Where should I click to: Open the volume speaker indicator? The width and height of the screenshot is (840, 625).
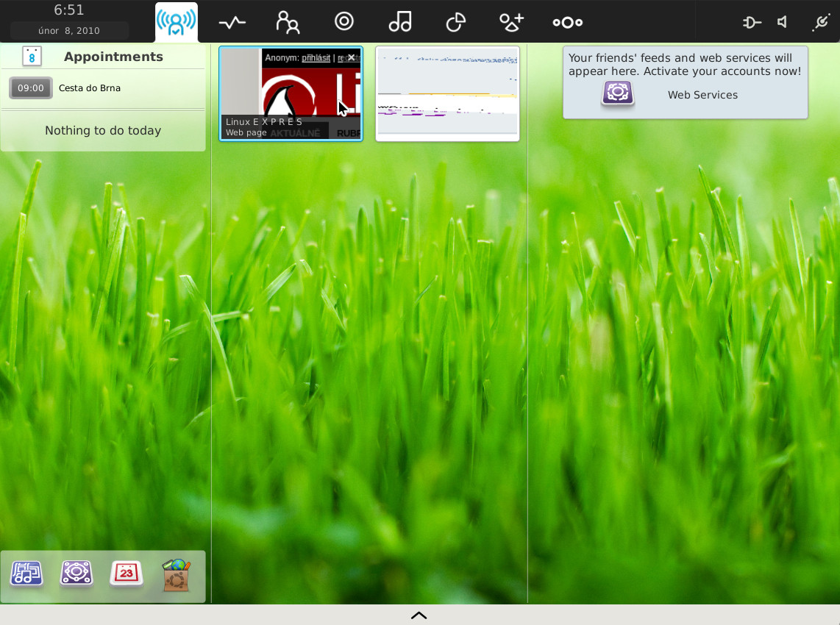click(x=782, y=22)
